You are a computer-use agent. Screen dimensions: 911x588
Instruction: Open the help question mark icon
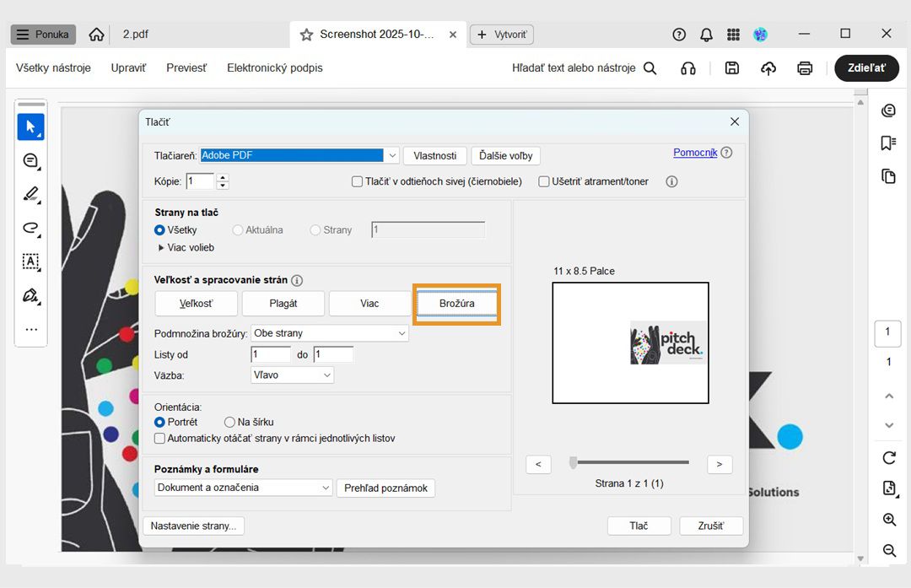tap(678, 35)
